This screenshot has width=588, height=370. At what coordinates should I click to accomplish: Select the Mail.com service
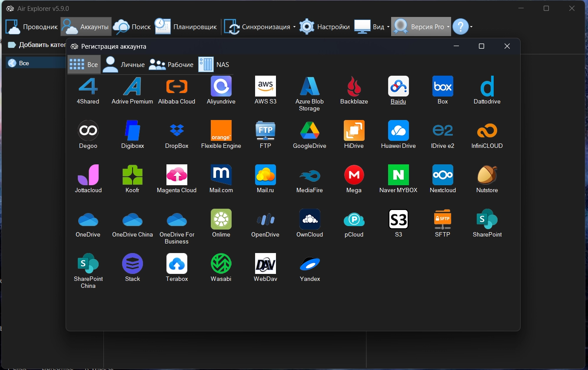221,175
